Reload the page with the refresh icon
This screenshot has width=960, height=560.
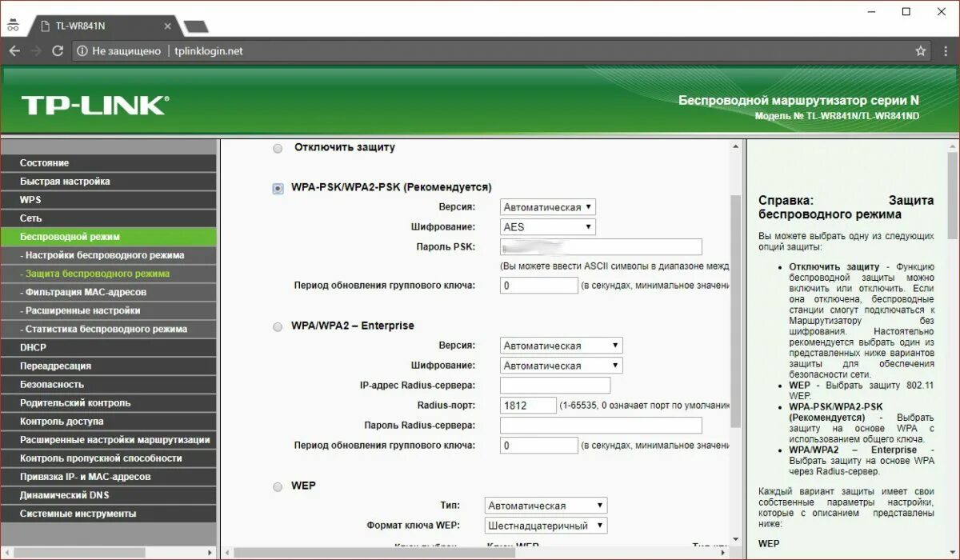click(58, 50)
